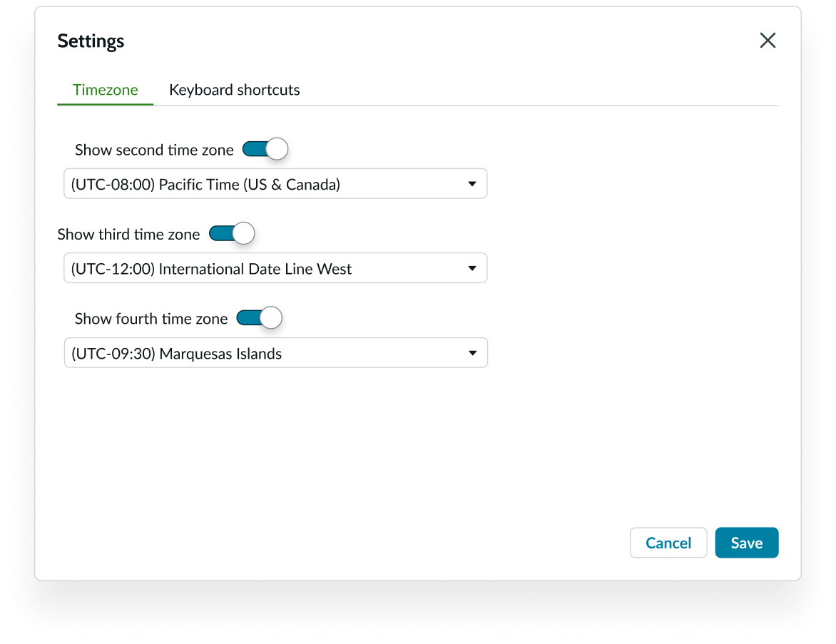
Task: Save the timezone settings
Action: [x=746, y=543]
